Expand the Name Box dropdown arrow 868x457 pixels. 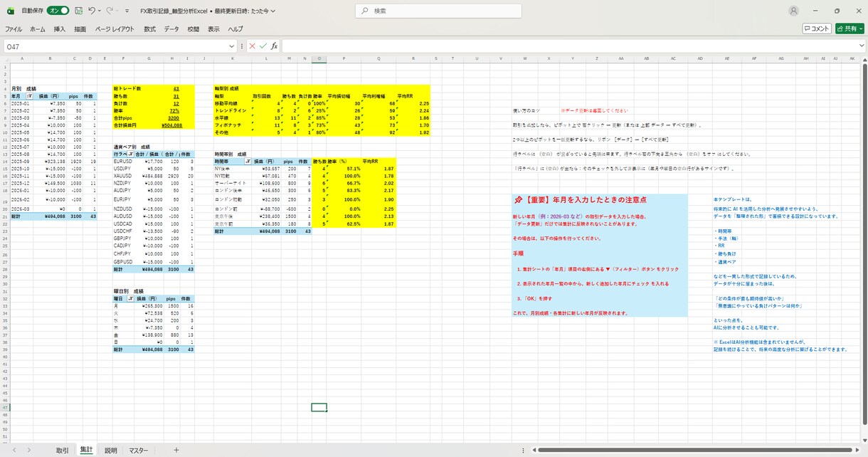(231, 46)
